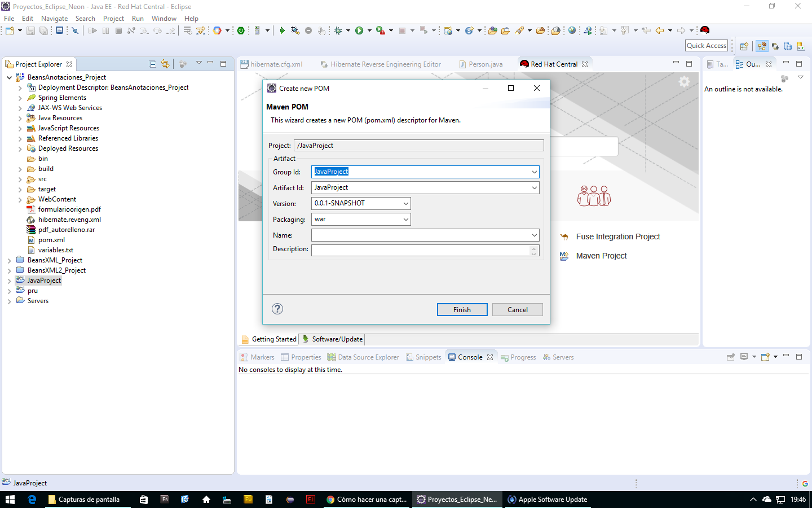Viewport: 812px width, 508px height.
Task: Switch to the Software/Update tab
Action: pyautogui.click(x=332, y=339)
